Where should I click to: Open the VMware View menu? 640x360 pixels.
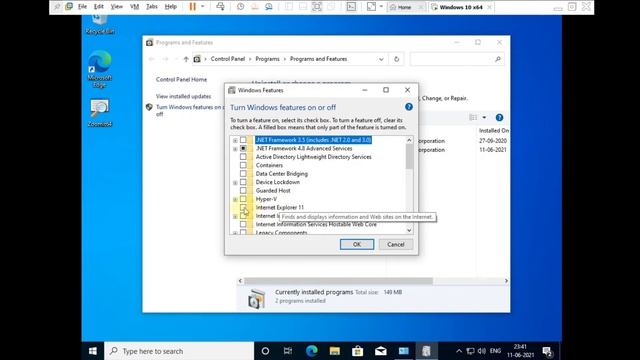pyautogui.click(x=116, y=7)
